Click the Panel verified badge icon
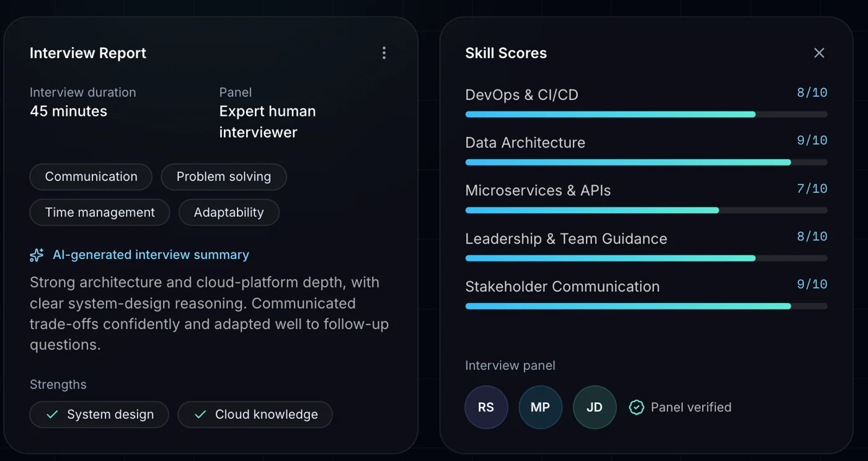Viewport: 868px width, 461px height. 636,407
